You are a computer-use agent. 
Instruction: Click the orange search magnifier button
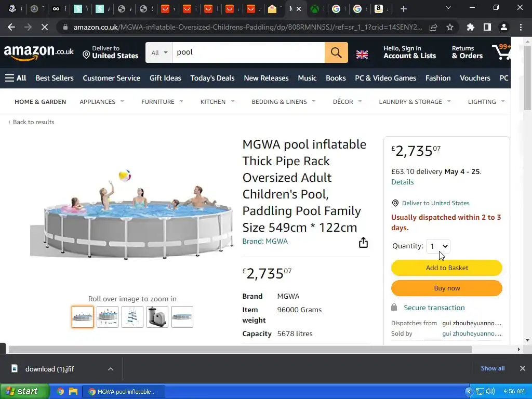[336, 52]
